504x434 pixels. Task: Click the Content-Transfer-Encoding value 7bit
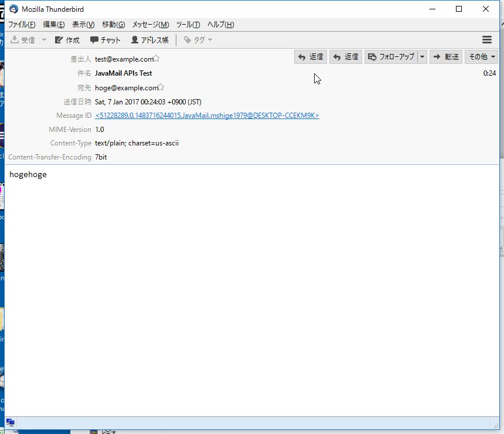[101, 157]
